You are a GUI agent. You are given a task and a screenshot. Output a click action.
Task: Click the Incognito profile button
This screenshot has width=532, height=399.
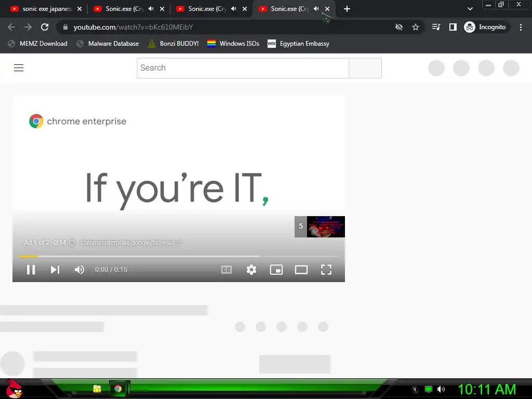pos(485,27)
